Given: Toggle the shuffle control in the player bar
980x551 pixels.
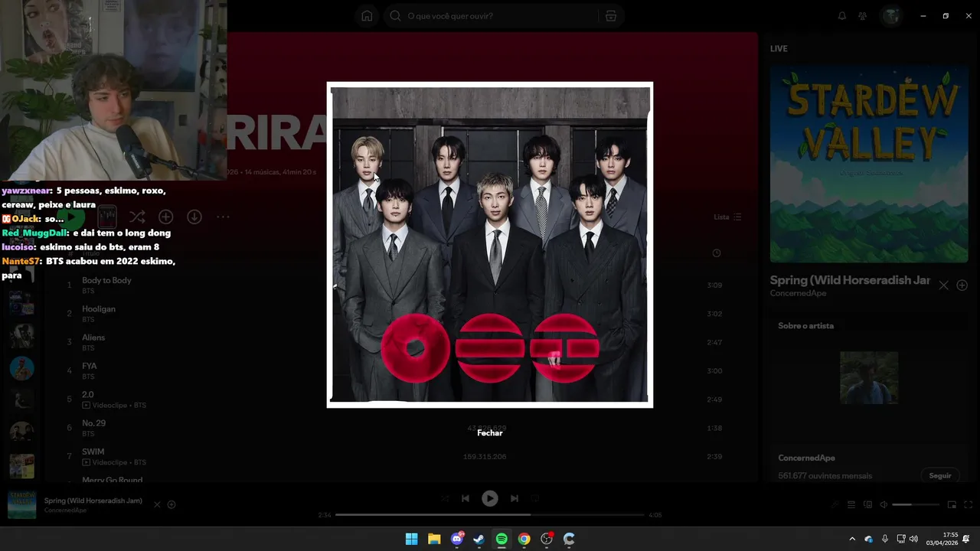Looking at the screenshot, I should coord(445,498).
